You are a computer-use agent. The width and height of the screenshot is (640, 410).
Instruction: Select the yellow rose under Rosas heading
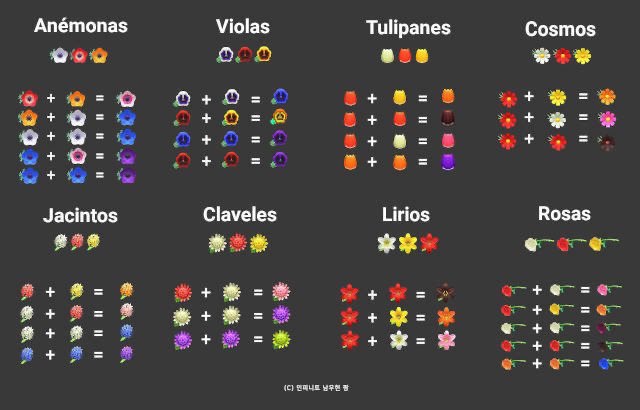coord(597,242)
